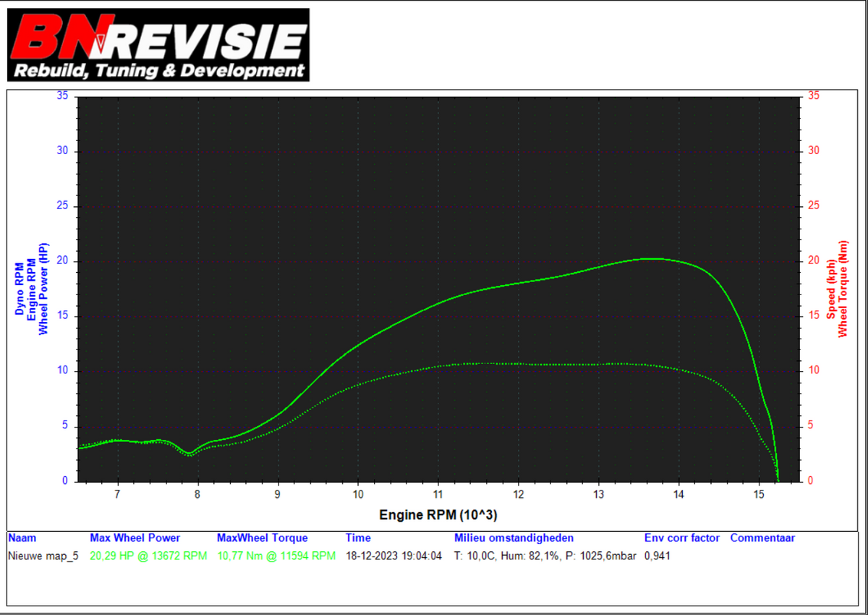Click the blue Wheel Power (HP) axis label

point(43,287)
